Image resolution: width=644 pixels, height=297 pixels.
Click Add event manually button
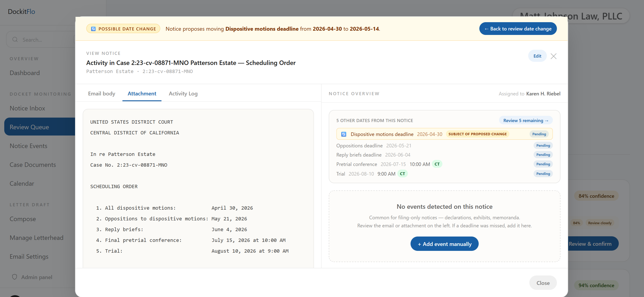tap(444, 244)
